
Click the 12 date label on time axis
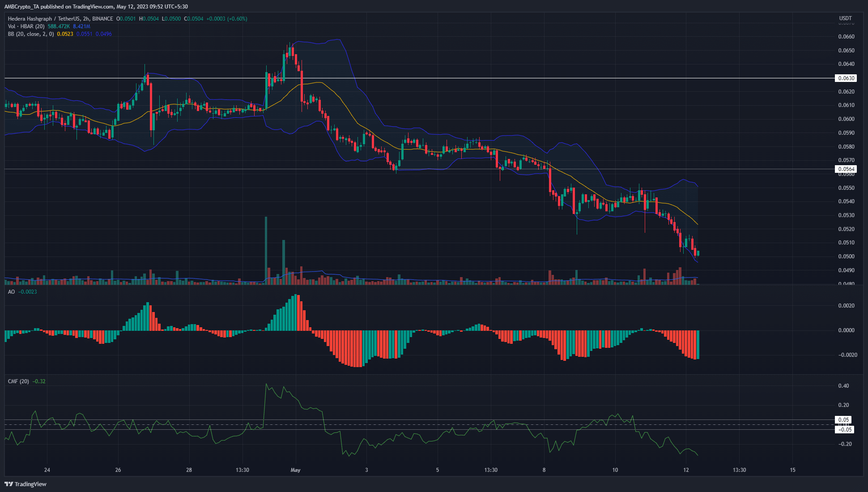pyautogui.click(x=686, y=470)
